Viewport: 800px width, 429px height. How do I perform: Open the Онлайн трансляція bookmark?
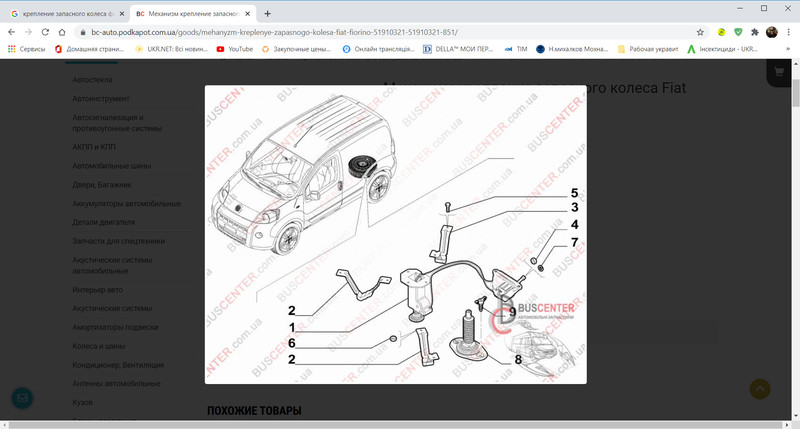379,49
